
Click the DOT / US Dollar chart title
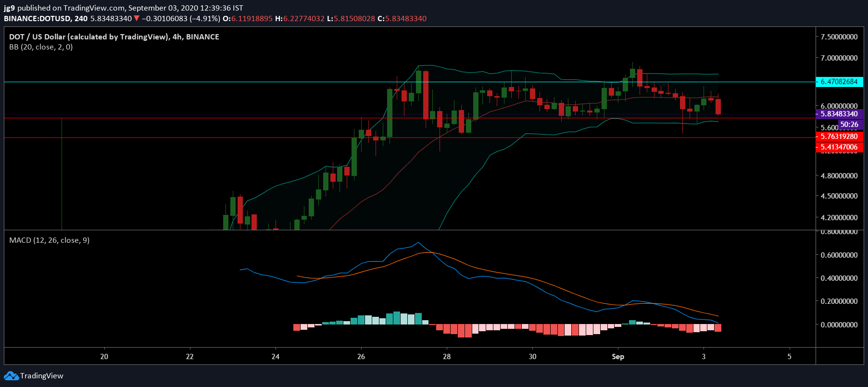[x=114, y=37]
